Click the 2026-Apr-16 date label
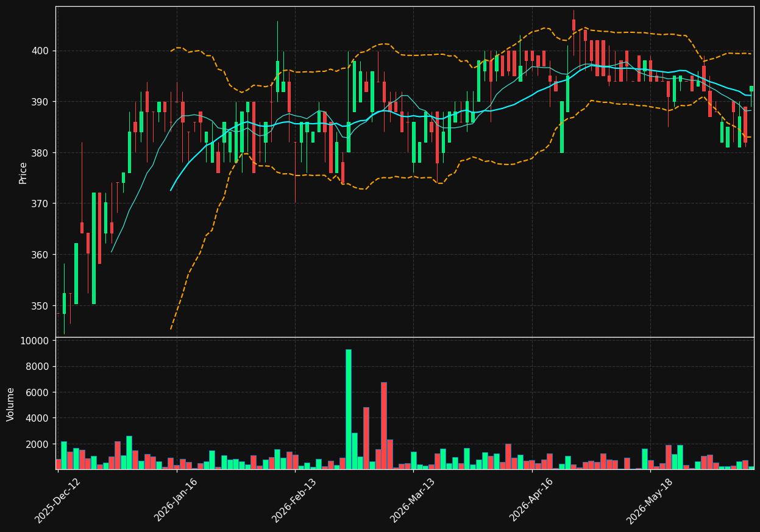760x532 pixels. coord(532,501)
